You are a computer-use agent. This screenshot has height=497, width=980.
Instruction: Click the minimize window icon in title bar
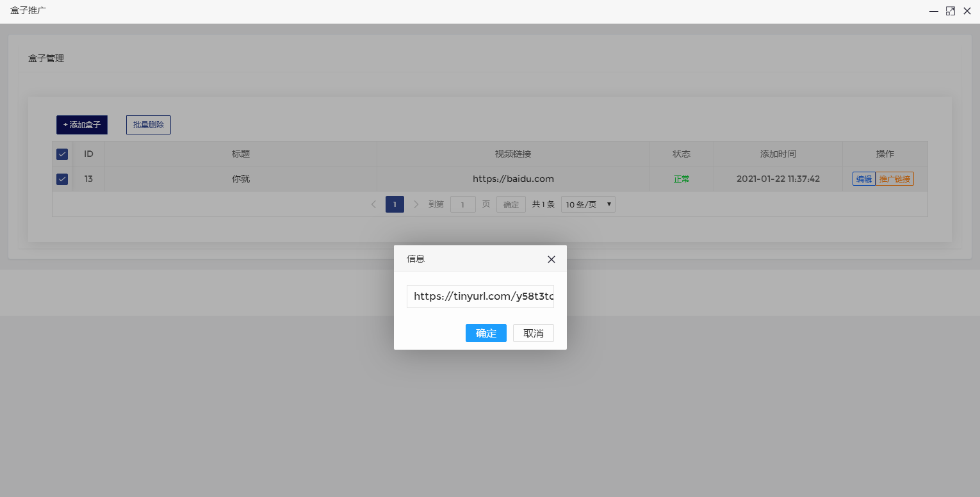pos(933,11)
